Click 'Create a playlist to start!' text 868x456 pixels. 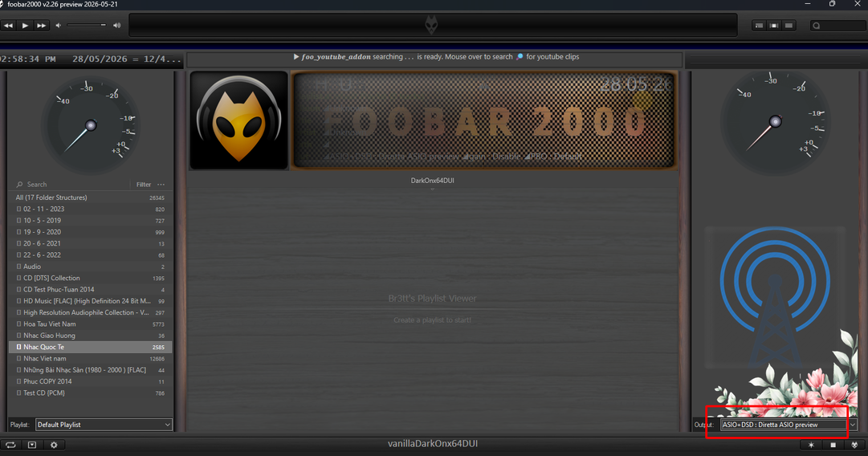pyautogui.click(x=432, y=320)
